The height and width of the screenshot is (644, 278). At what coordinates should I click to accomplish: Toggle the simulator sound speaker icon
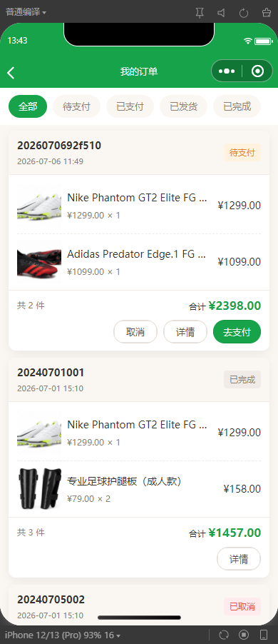(222, 13)
